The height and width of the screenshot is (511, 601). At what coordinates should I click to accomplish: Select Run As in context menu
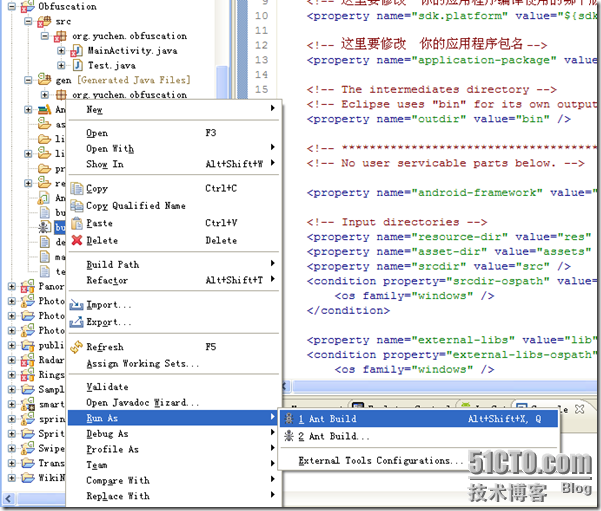pos(174,418)
